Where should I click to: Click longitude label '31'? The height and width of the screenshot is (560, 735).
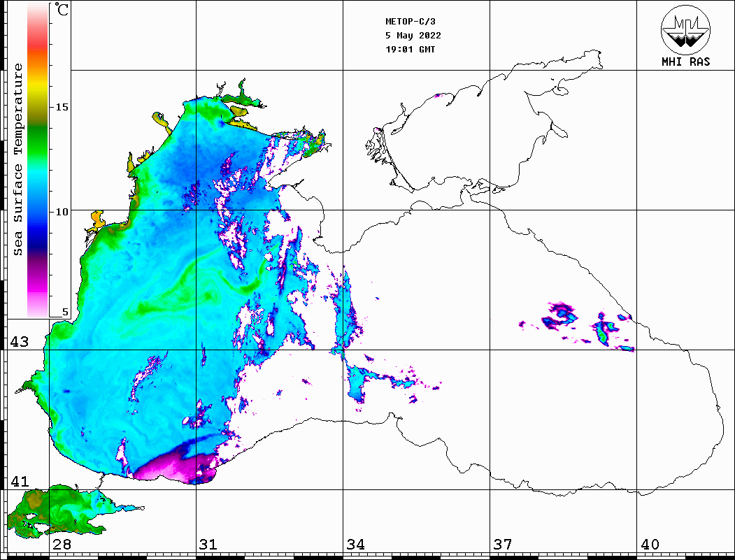point(208,545)
